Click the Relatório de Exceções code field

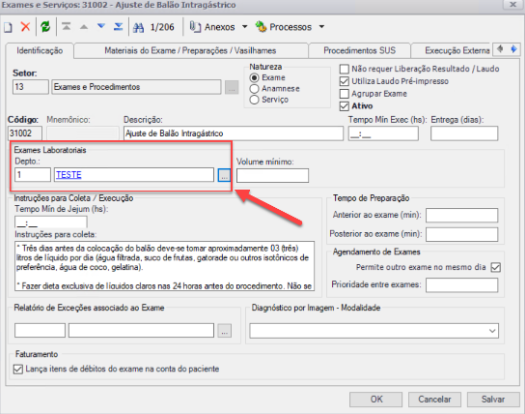[40, 331]
